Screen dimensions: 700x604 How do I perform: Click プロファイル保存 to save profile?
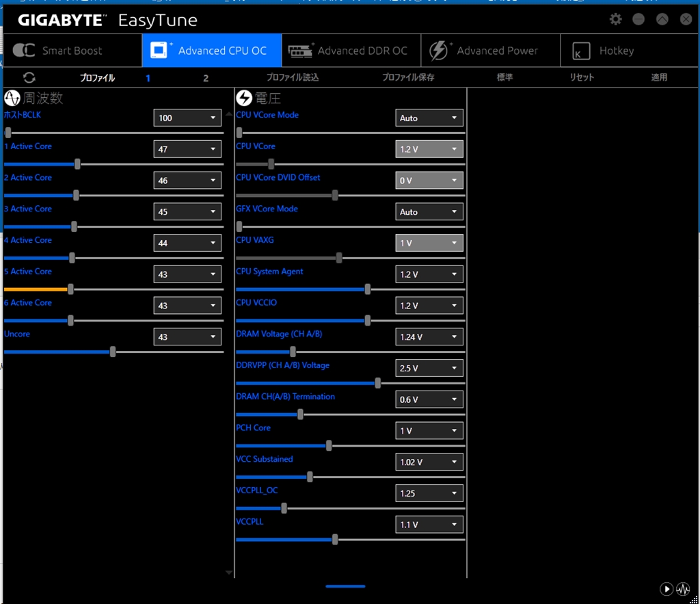pyautogui.click(x=408, y=77)
